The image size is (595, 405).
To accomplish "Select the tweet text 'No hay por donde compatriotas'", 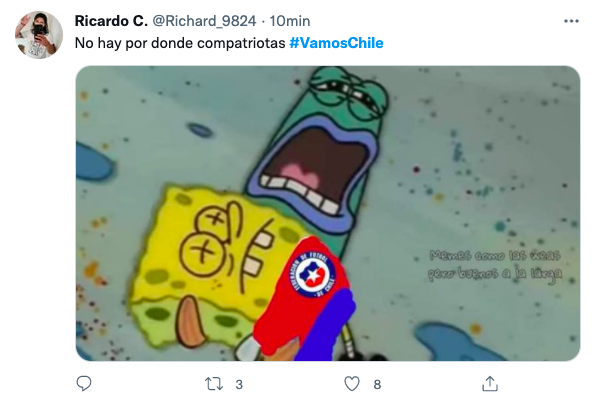I will 180,43.
